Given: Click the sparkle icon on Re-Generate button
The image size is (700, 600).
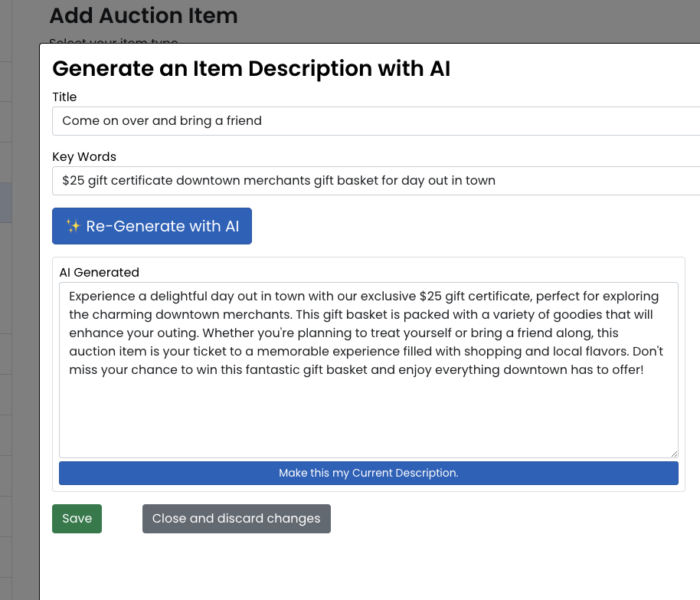Looking at the screenshot, I should [x=73, y=226].
